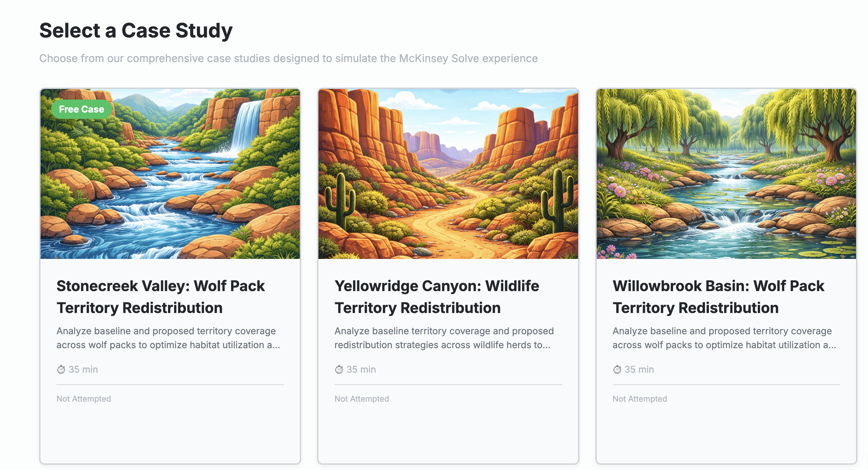This screenshot has height=470, width=868.
Task: Click the Willowbrook Basin card description text
Action: [724, 338]
